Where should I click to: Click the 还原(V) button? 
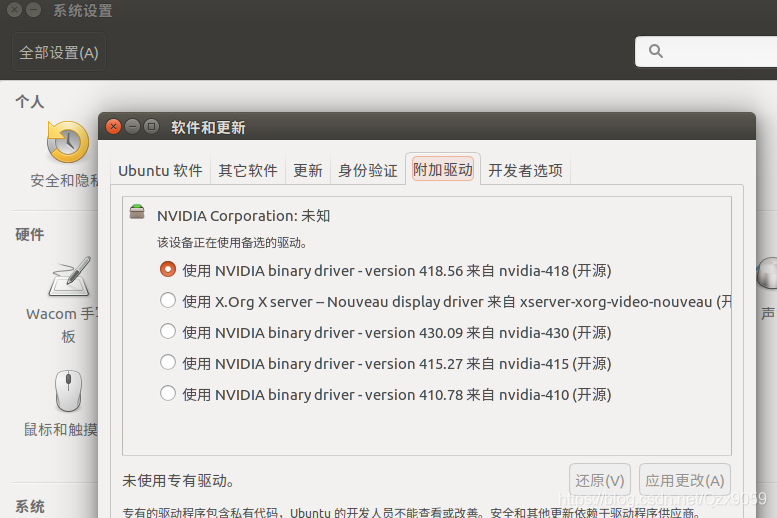(x=600, y=480)
